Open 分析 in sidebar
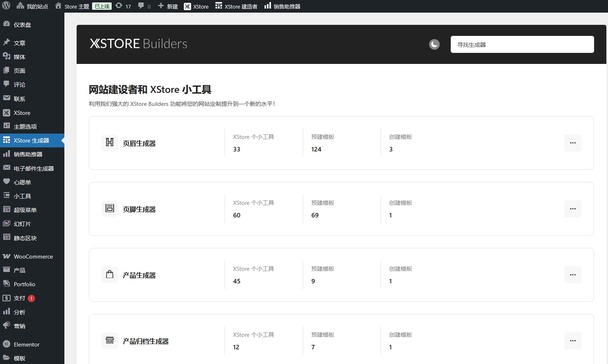Viewport: 608px width, 364px height. 32,312
